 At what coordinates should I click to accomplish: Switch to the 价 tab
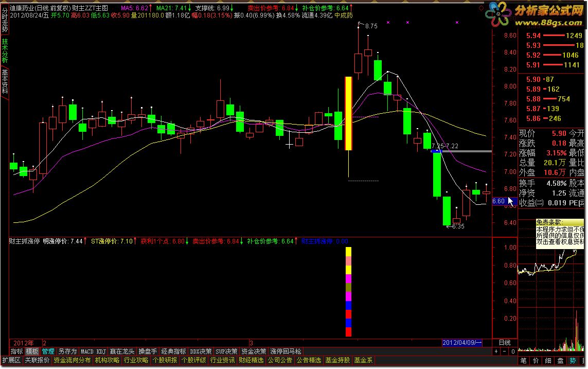click(x=536, y=360)
